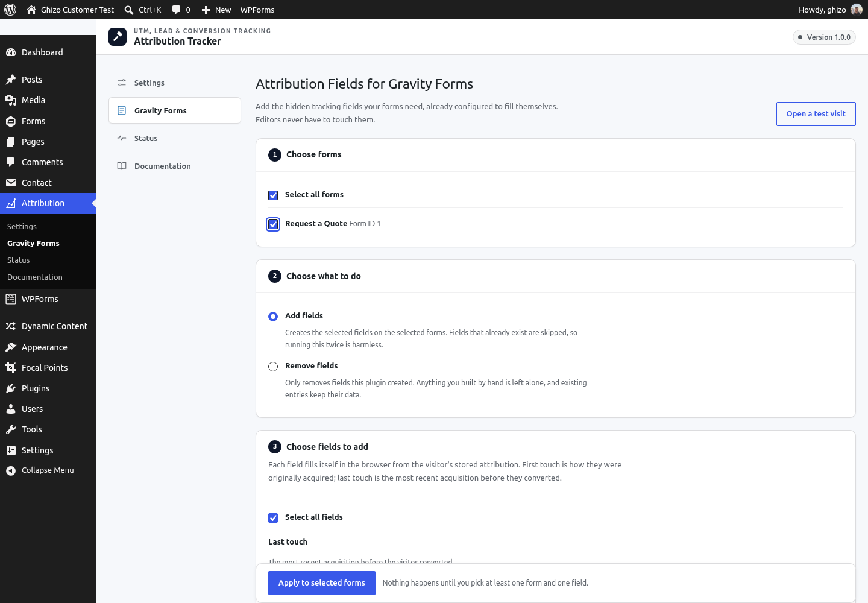Open Gravity Forms submenu under Attribution
This screenshot has width=868, height=603.
(x=33, y=243)
